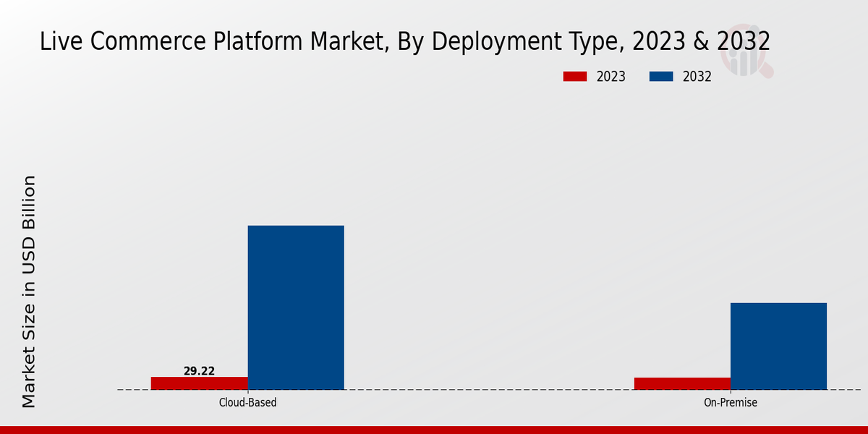Select the On-Premise 2032 blue bar
Screen dimensions: 868x434
[778, 346]
